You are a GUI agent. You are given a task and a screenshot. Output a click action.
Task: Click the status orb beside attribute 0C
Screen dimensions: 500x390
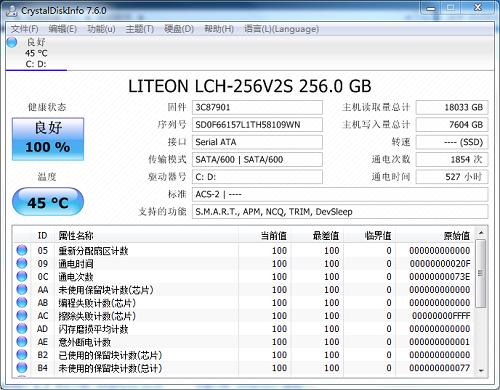tap(22, 276)
